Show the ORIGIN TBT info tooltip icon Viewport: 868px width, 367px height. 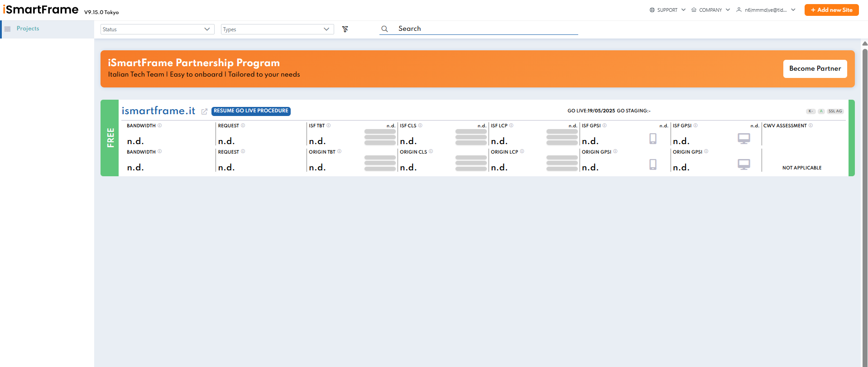tap(340, 151)
